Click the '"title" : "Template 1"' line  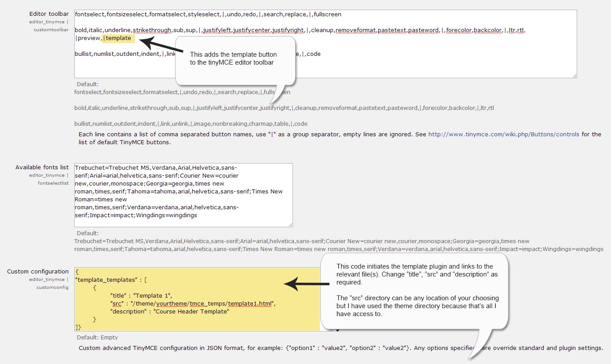click(141, 296)
